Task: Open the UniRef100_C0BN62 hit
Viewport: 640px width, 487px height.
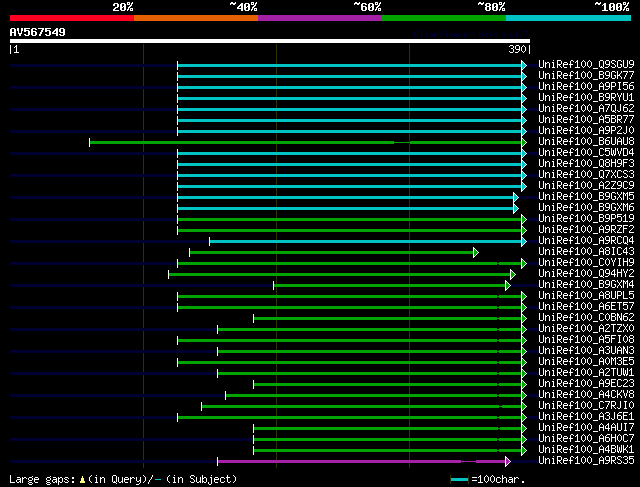Action: point(586,318)
